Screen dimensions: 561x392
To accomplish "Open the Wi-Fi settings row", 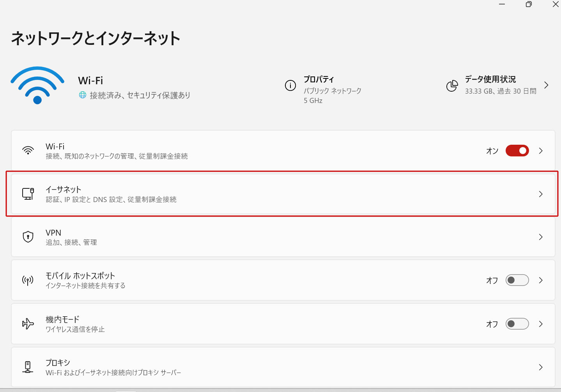I will point(234,151).
